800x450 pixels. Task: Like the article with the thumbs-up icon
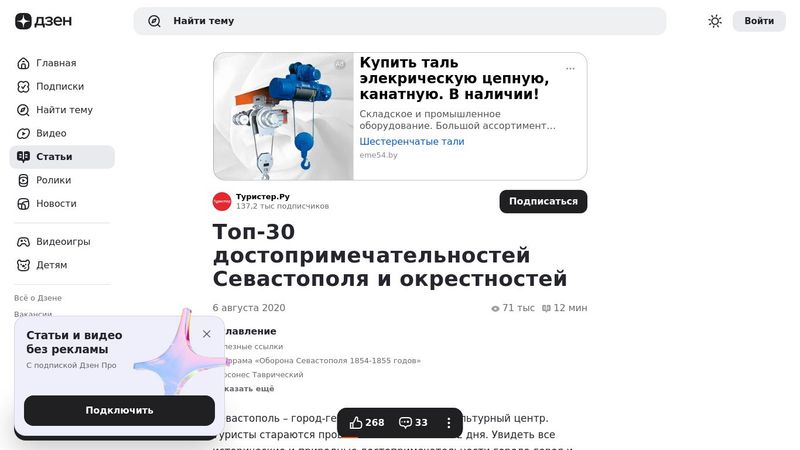point(356,422)
